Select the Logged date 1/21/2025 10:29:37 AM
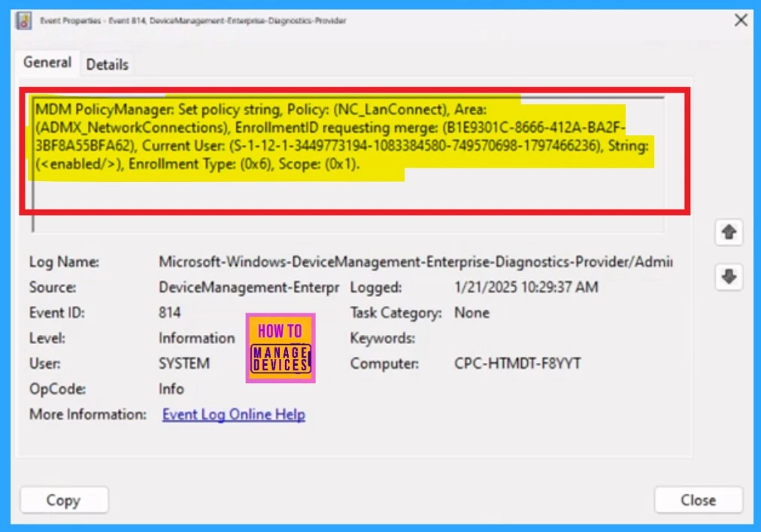Viewport: 761px width, 532px height. [526, 287]
